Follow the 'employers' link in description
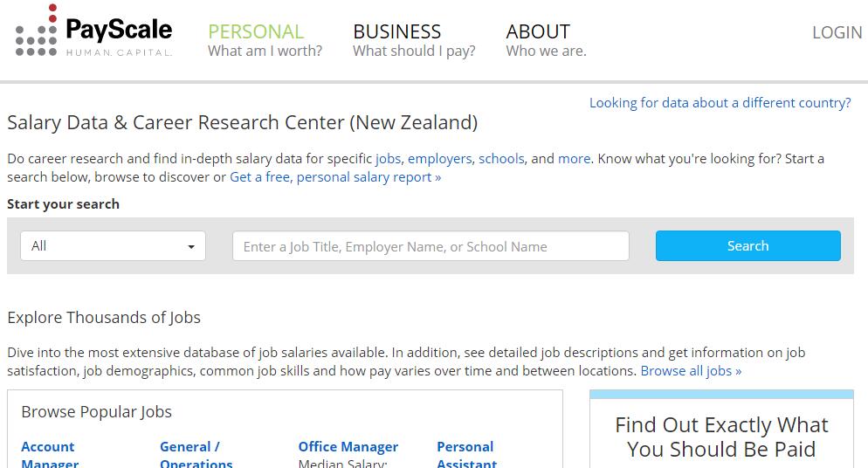This screenshot has height=468, width=868. pos(439,159)
